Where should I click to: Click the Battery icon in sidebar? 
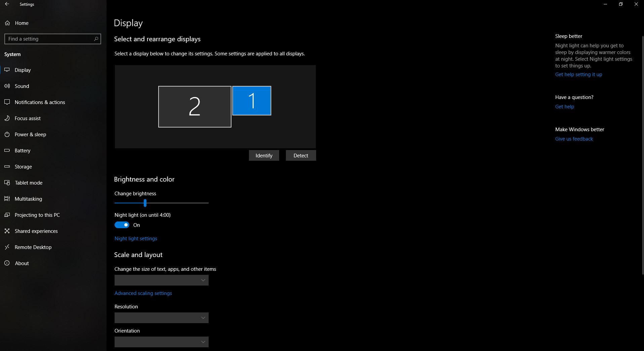click(7, 150)
